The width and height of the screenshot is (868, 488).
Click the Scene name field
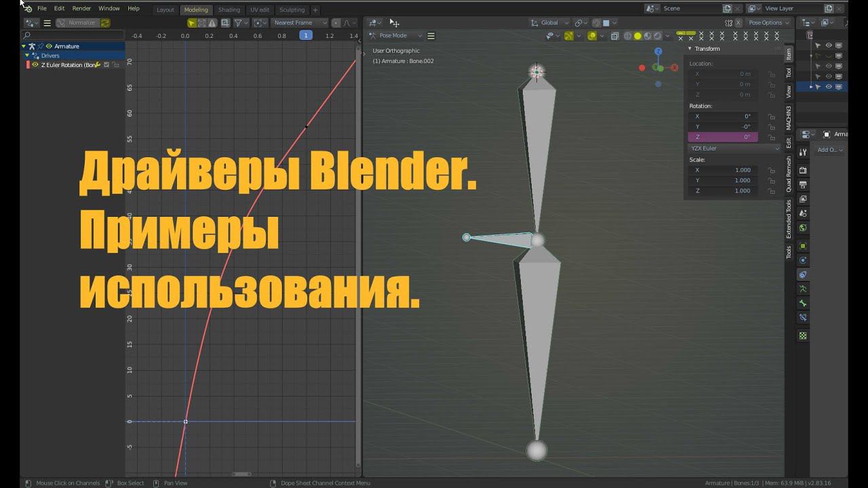(691, 8)
